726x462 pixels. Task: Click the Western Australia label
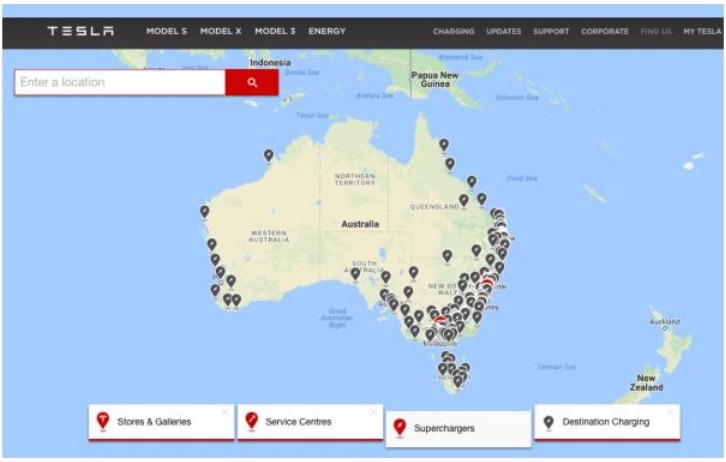[x=269, y=236]
